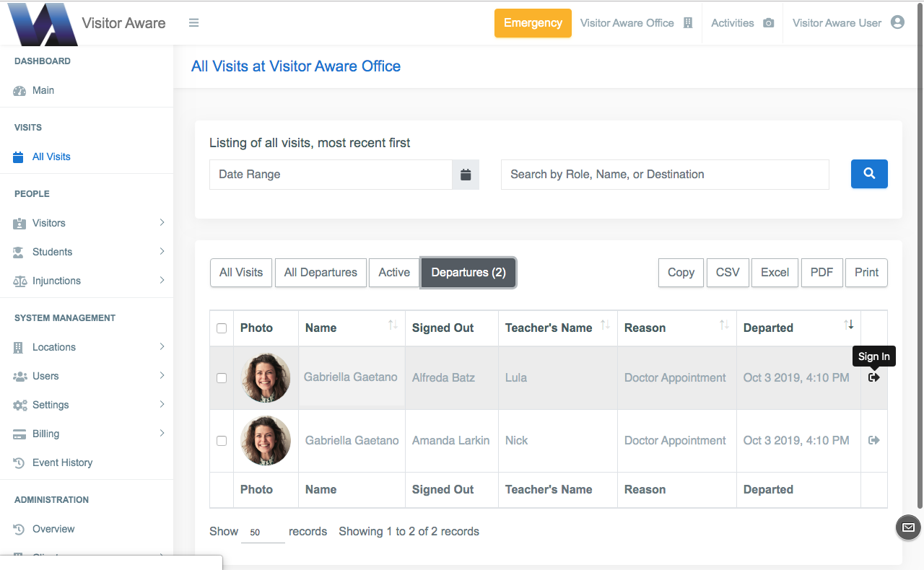Viewport: 924px width, 570px height.
Task: Click Sign In icon for Amanda Larkin row
Action: click(874, 440)
